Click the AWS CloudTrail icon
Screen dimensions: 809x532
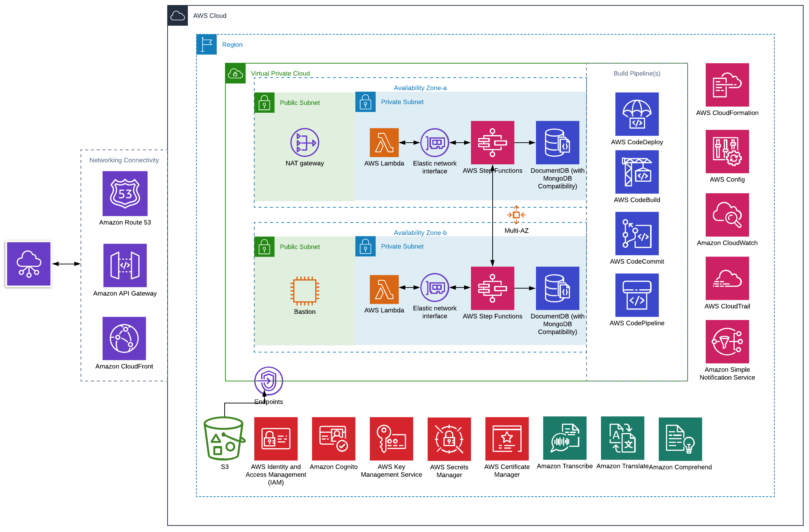[727, 278]
